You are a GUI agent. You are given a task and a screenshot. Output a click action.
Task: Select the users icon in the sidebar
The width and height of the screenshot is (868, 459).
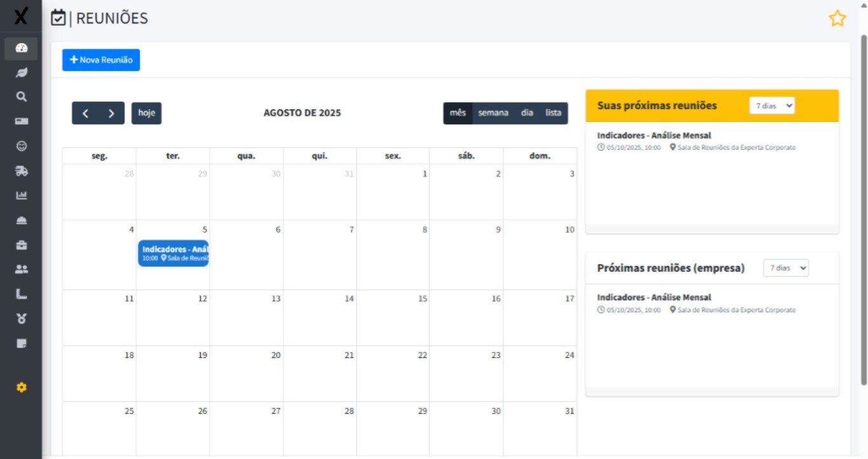point(22,269)
